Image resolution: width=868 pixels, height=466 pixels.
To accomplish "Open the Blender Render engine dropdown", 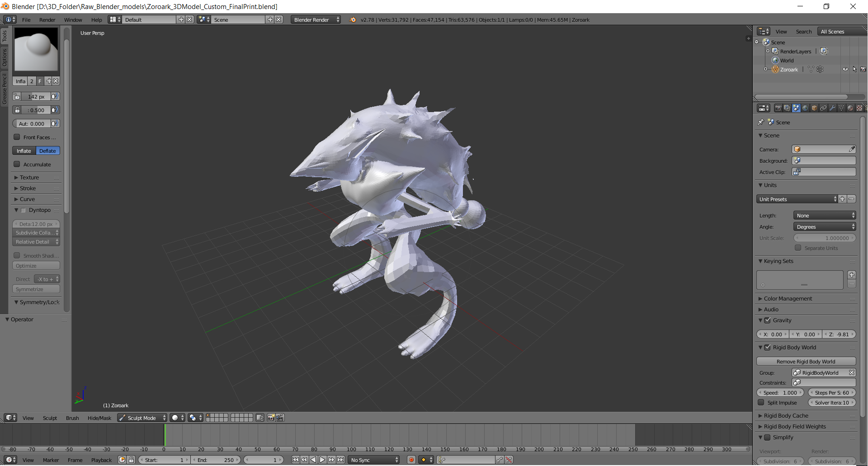I will [x=316, y=19].
